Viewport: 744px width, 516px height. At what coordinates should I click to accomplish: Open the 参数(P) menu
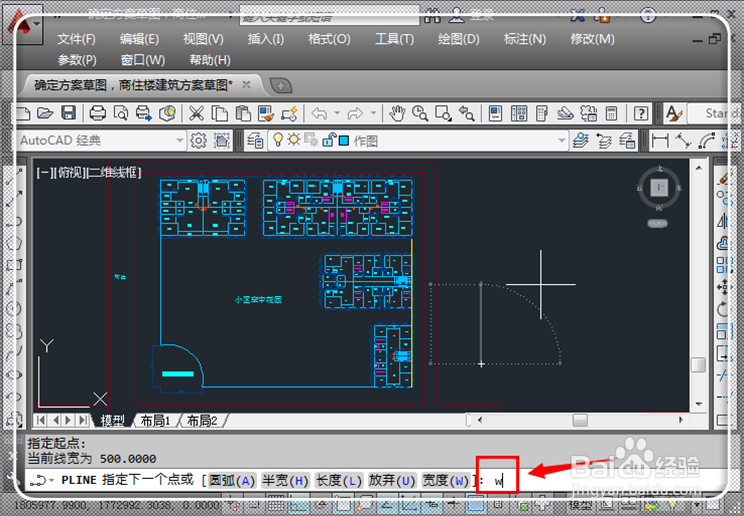coord(77,60)
